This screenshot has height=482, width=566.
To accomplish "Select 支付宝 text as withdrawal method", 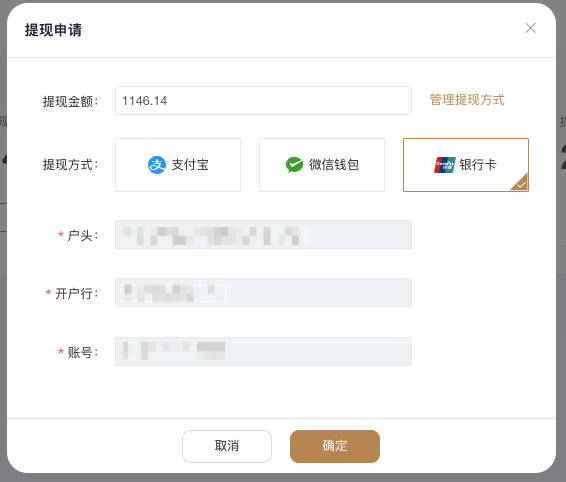I will point(190,165).
